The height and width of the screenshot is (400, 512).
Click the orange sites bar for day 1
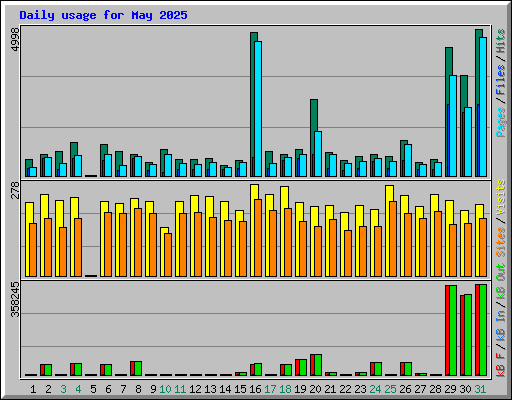coord(33,250)
